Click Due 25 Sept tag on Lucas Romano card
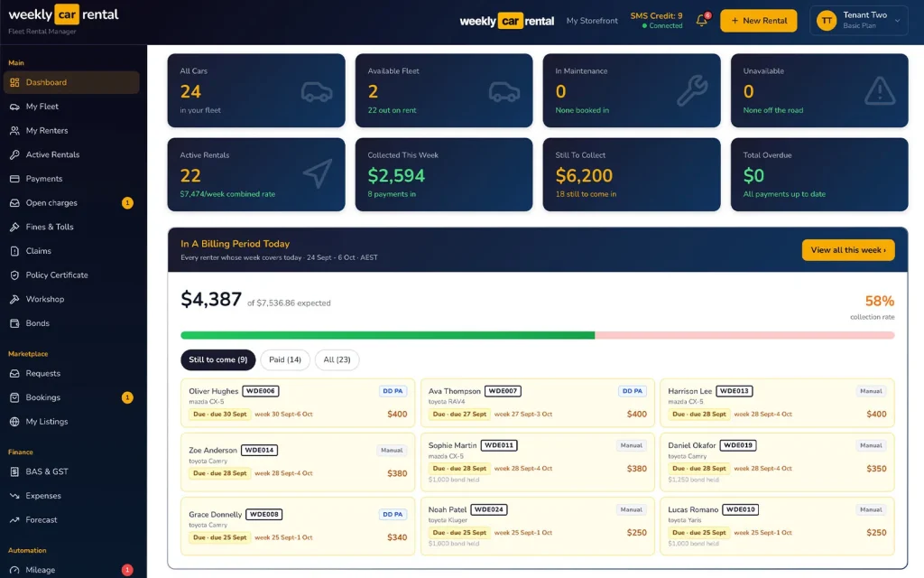This screenshot has height=578, width=924. [x=699, y=533]
